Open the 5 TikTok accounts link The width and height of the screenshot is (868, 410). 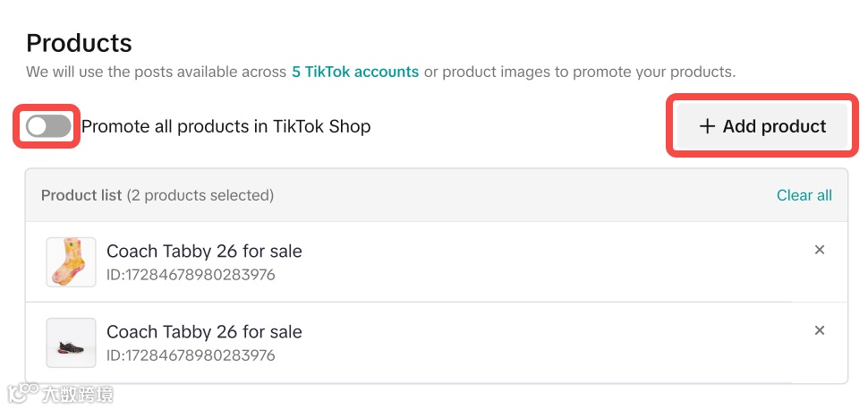(355, 72)
